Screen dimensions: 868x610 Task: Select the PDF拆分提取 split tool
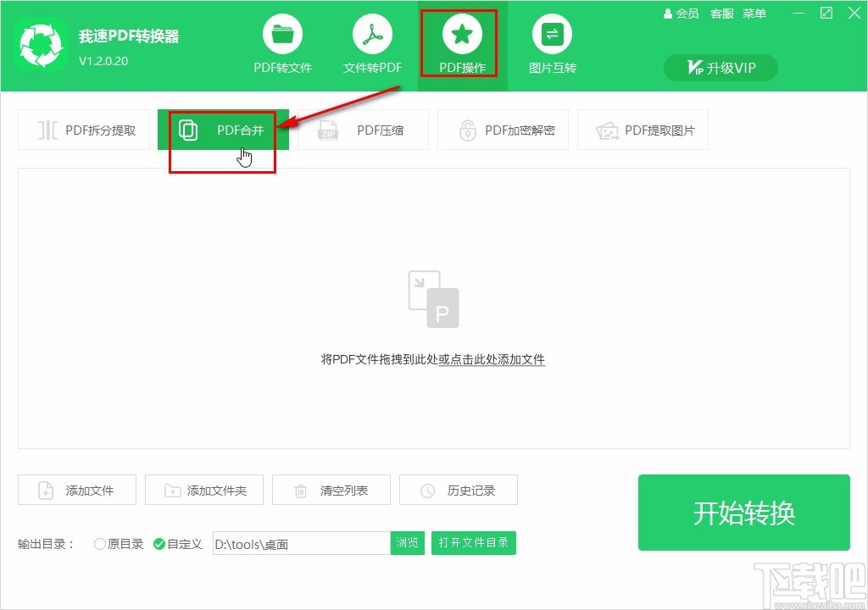point(83,130)
